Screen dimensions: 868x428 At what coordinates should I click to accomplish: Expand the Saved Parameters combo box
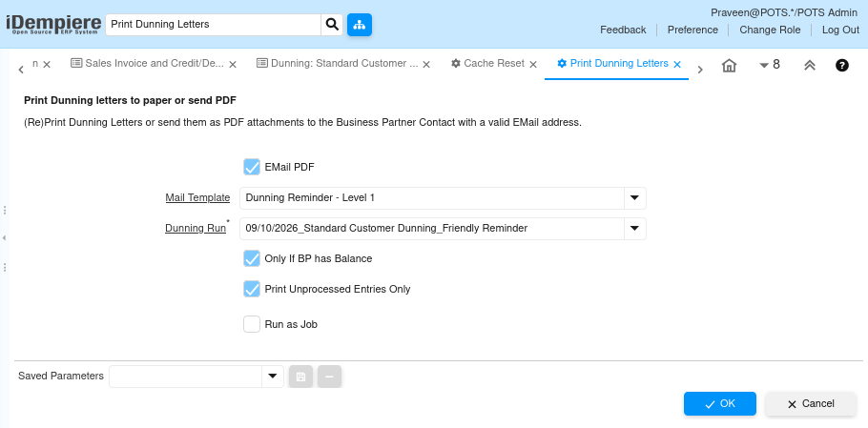pos(273,377)
